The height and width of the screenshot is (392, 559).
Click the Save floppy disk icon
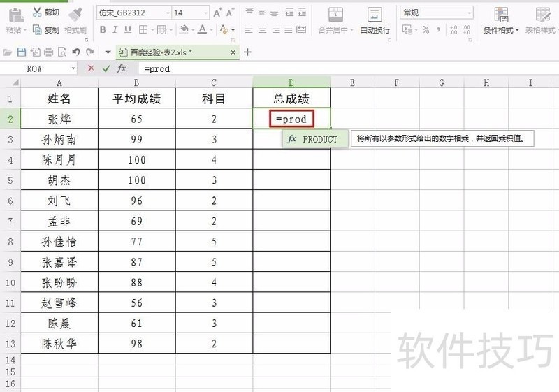click(x=21, y=52)
